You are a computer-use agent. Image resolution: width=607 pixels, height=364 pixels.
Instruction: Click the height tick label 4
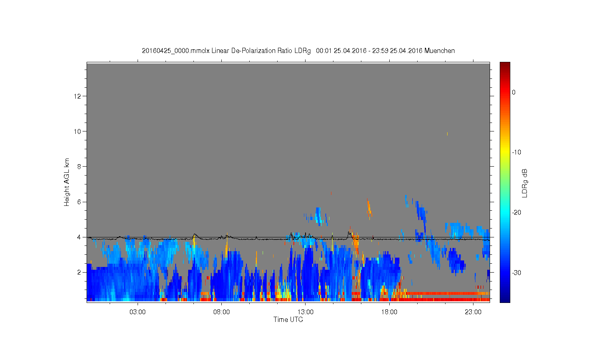[x=80, y=237]
